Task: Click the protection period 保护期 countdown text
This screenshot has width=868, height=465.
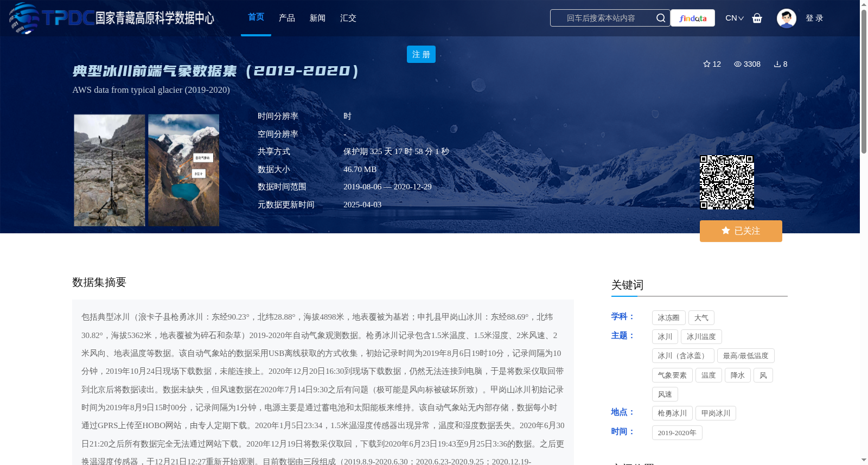Action: pyautogui.click(x=396, y=151)
